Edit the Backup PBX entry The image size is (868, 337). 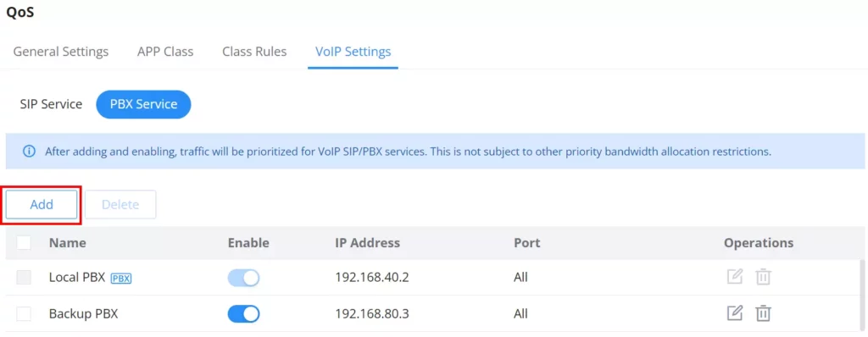(734, 314)
